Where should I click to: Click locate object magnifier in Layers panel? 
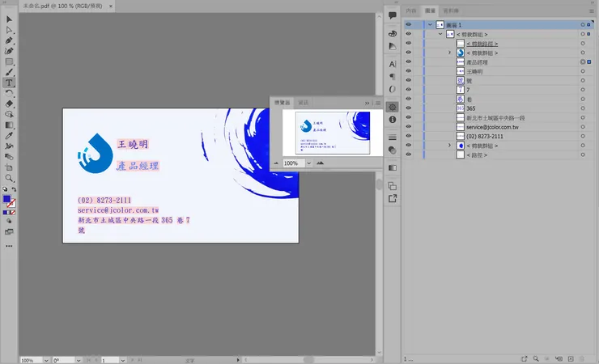point(536,358)
